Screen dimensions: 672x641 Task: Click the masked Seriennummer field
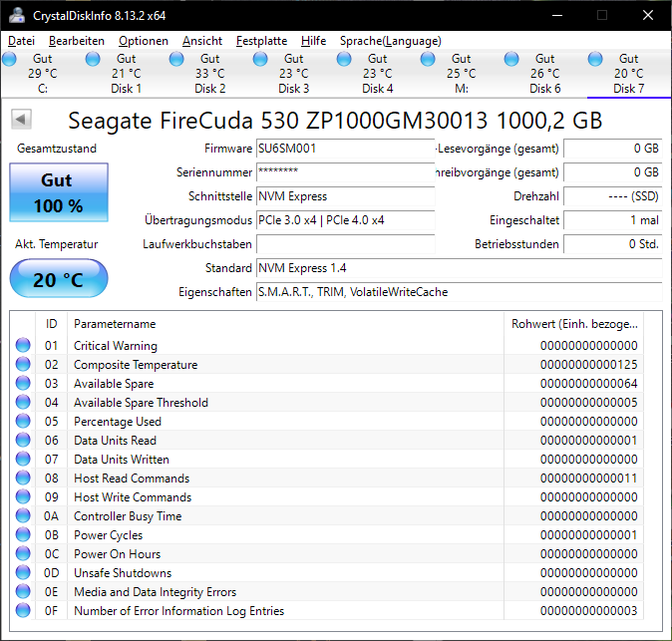click(345, 172)
